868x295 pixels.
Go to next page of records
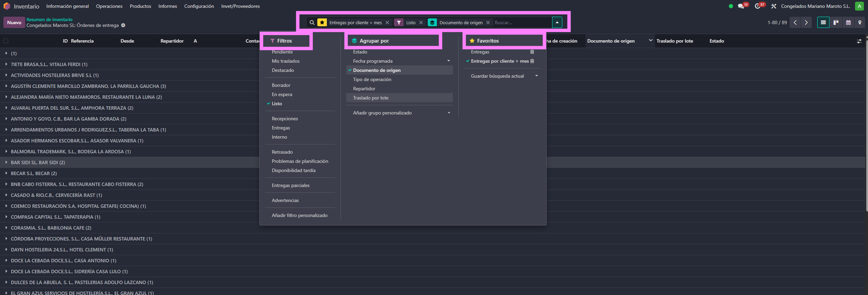pos(806,23)
